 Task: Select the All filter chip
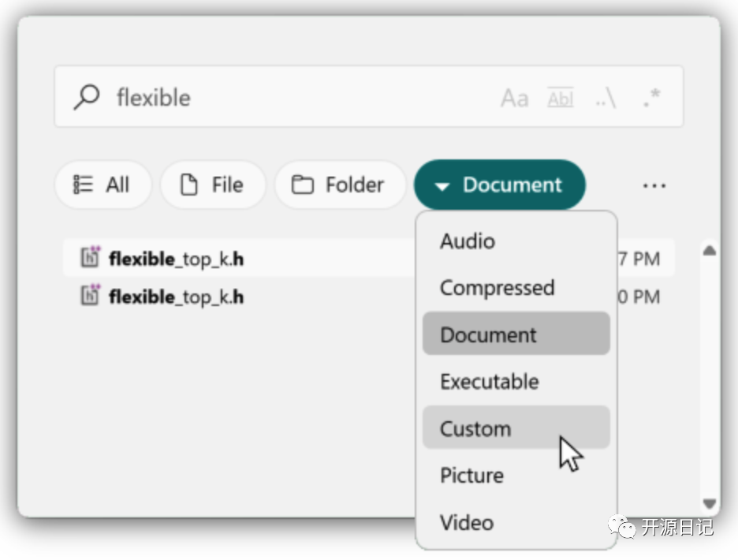[x=102, y=185]
